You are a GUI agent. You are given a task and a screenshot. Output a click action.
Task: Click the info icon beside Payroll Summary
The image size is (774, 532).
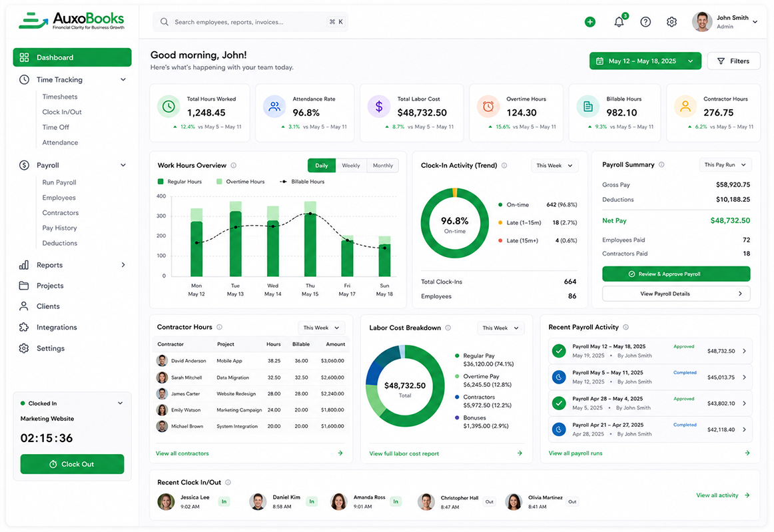pos(661,164)
